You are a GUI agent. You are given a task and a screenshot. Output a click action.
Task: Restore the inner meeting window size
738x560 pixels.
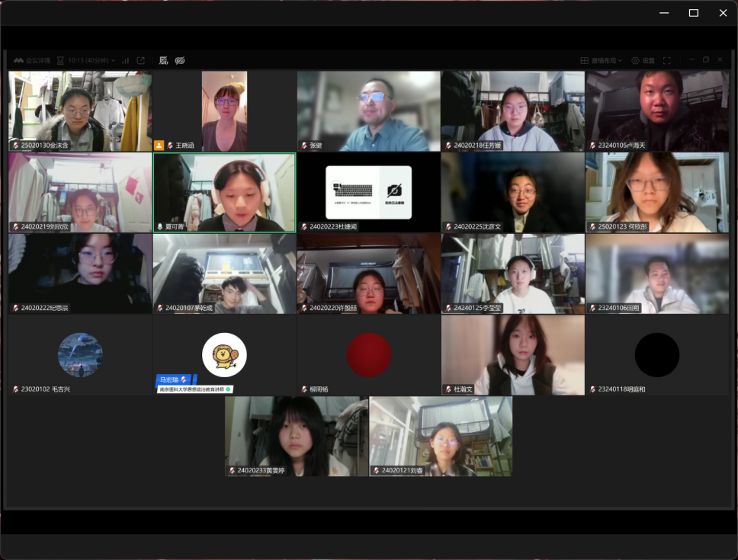click(706, 59)
